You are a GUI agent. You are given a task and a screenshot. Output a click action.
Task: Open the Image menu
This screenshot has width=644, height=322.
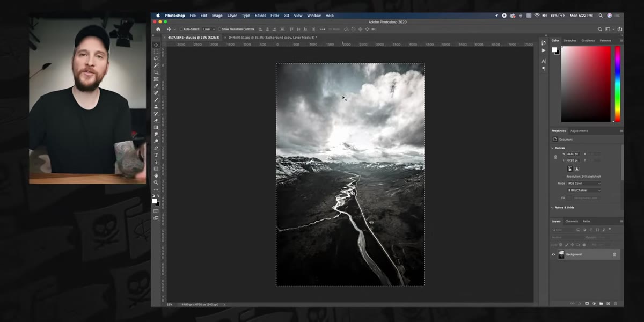pyautogui.click(x=217, y=16)
